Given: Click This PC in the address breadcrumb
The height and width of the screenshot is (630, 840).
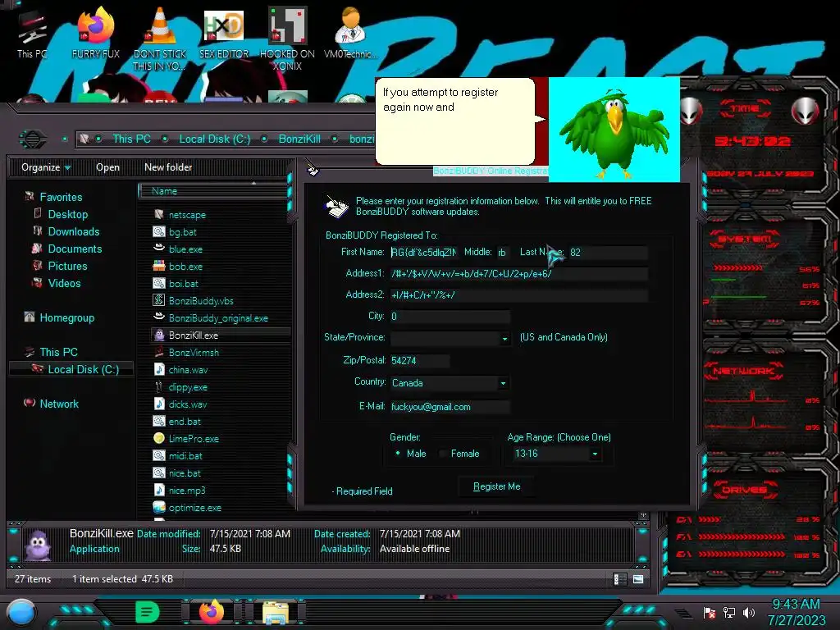Looking at the screenshot, I should pos(131,139).
